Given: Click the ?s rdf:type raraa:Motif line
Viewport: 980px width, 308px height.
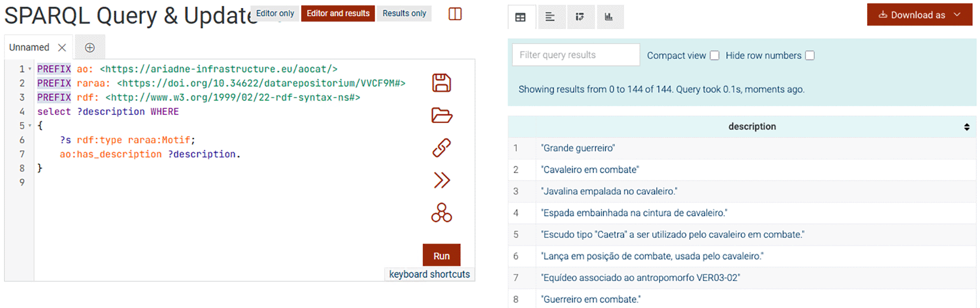Looking at the screenshot, I should point(127,140).
